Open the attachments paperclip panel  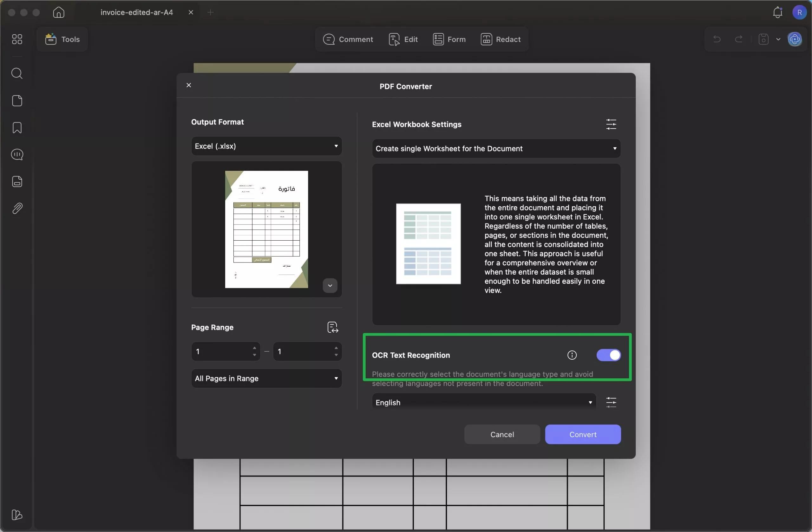click(17, 208)
